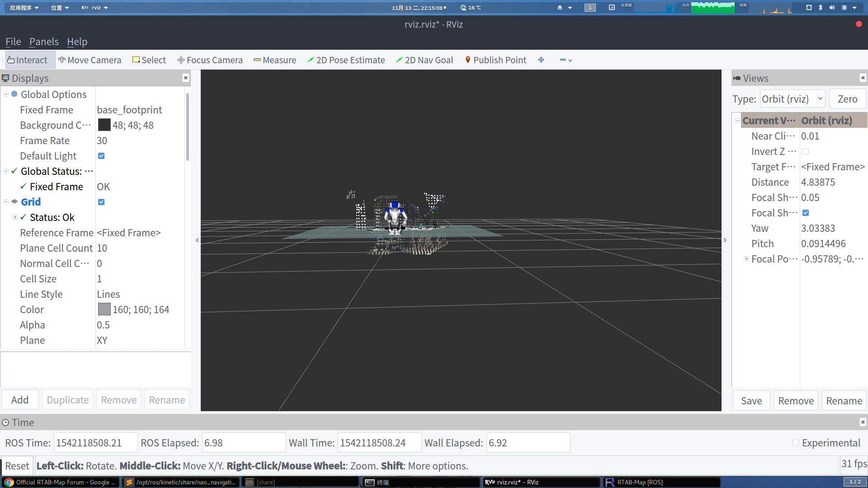
Task: Enable the Experimental checkbox
Action: [x=796, y=443]
